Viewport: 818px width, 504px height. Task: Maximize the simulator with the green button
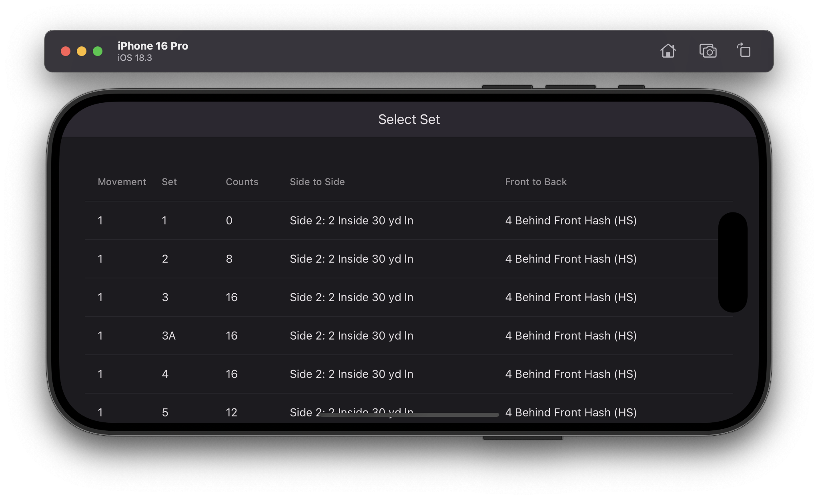coord(98,51)
